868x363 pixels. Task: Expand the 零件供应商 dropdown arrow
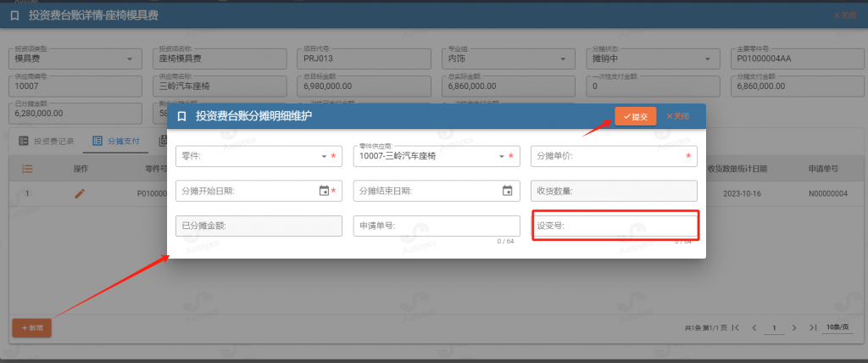tap(502, 157)
